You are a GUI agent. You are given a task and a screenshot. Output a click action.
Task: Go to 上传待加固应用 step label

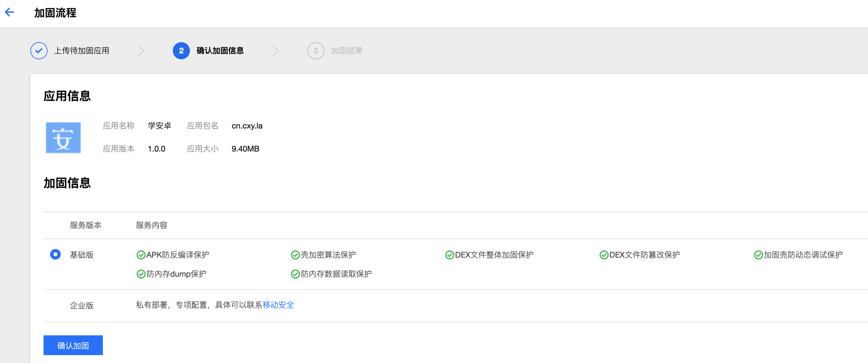[x=81, y=51]
